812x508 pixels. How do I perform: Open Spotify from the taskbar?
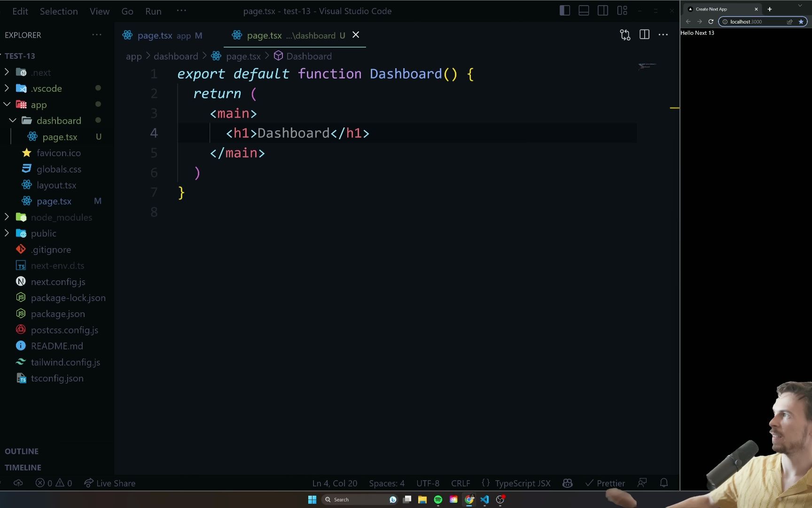[x=438, y=499]
